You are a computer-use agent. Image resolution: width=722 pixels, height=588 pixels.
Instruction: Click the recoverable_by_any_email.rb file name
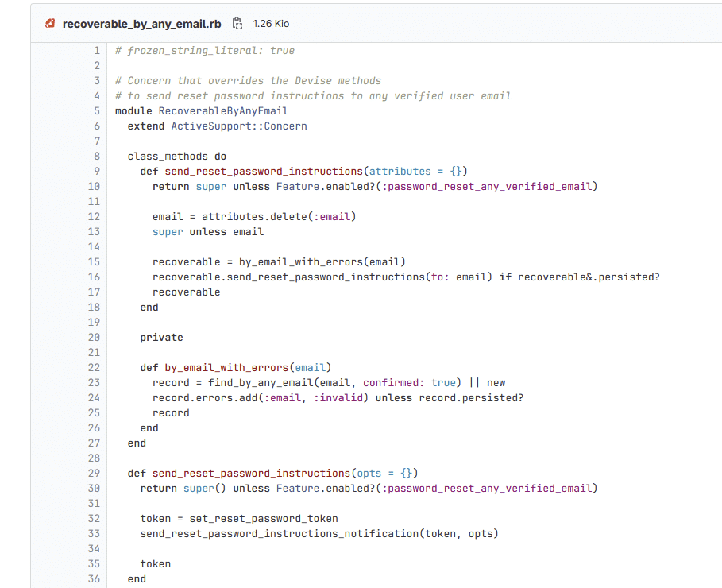tap(142, 24)
